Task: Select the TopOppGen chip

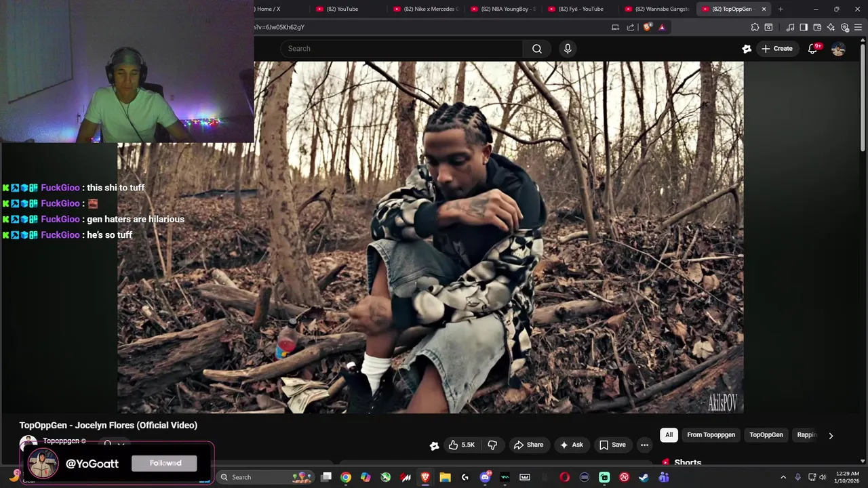Action: tap(766, 434)
